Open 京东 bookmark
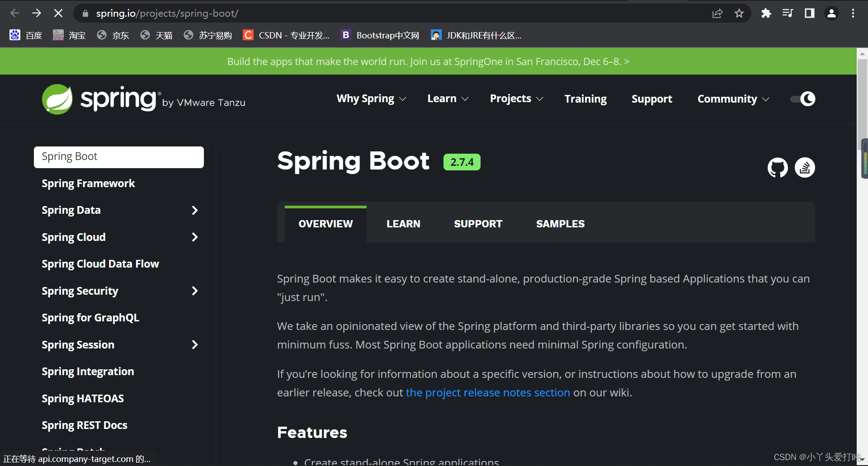This screenshot has width=868, height=466. [x=113, y=35]
